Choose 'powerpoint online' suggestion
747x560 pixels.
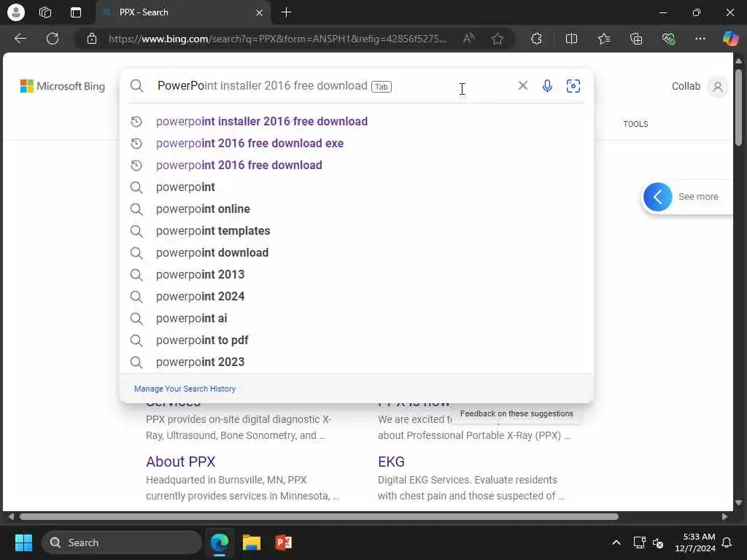coord(356,209)
